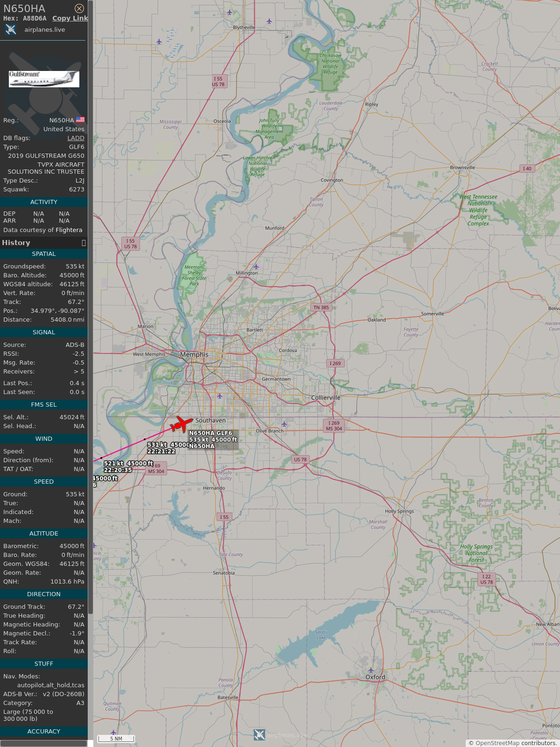The image size is (560, 747).
Task: Click the airport icon near Quitman County
Action: 113,733
